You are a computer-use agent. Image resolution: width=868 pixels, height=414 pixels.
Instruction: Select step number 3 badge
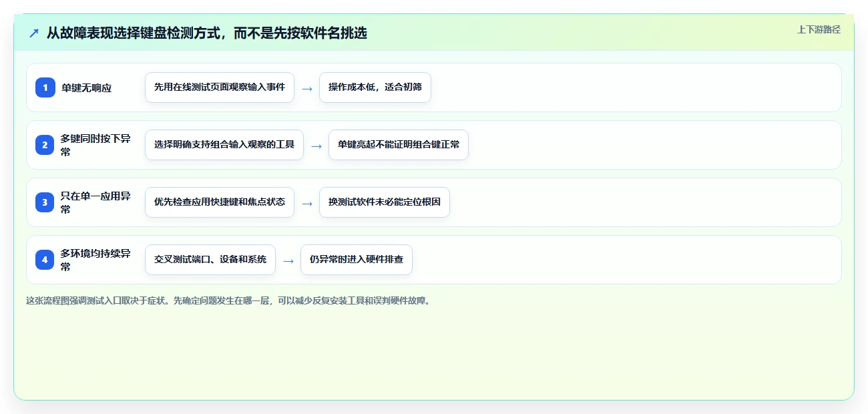coord(45,202)
